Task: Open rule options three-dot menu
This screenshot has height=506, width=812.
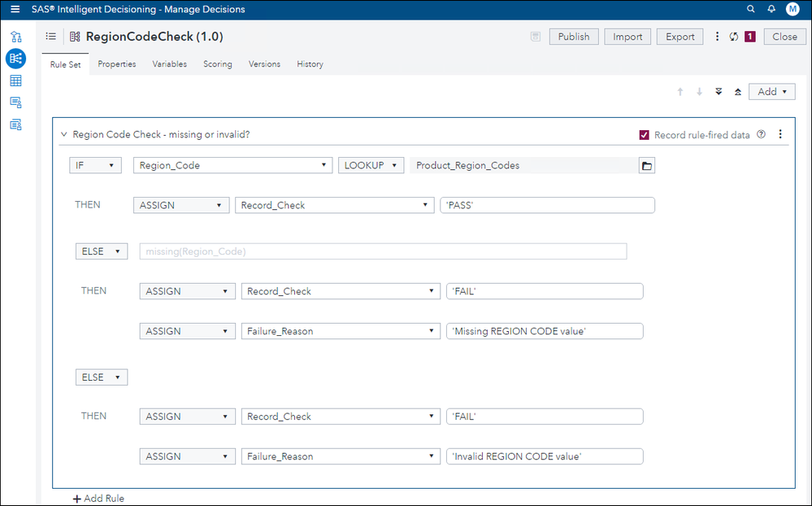Action: pyautogui.click(x=780, y=135)
